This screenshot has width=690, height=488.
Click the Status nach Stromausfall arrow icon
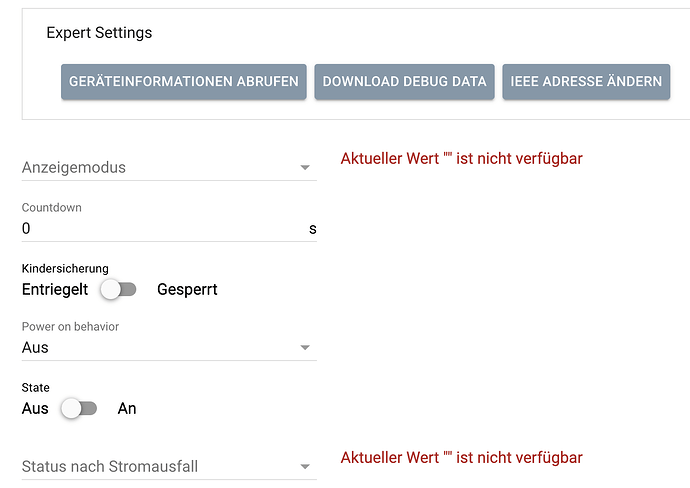click(305, 466)
